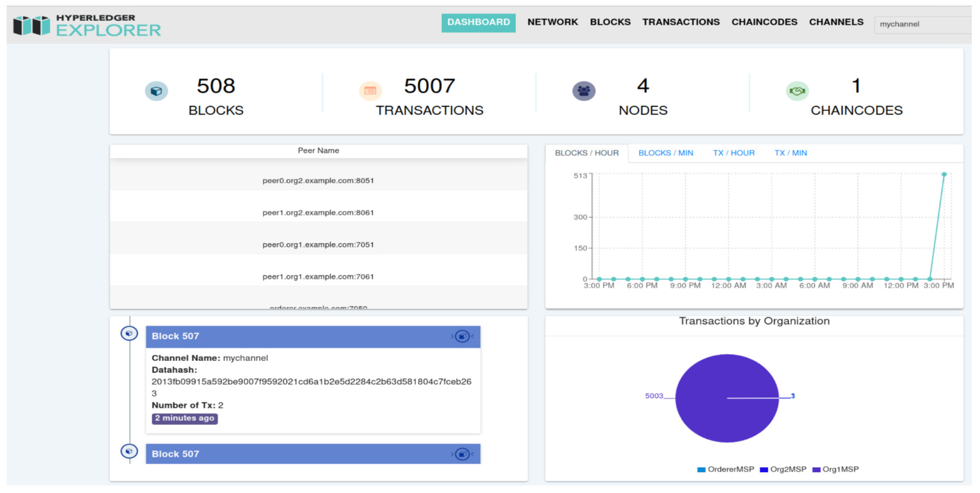Click the green Chaincodes handshake icon
The width and height of the screenshot is (980, 493).
click(797, 91)
